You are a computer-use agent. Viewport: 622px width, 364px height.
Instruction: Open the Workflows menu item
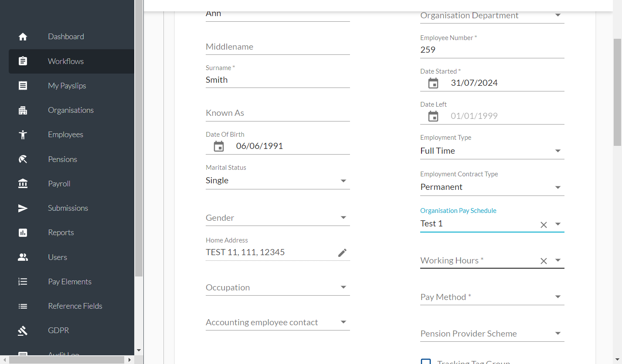click(71, 61)
